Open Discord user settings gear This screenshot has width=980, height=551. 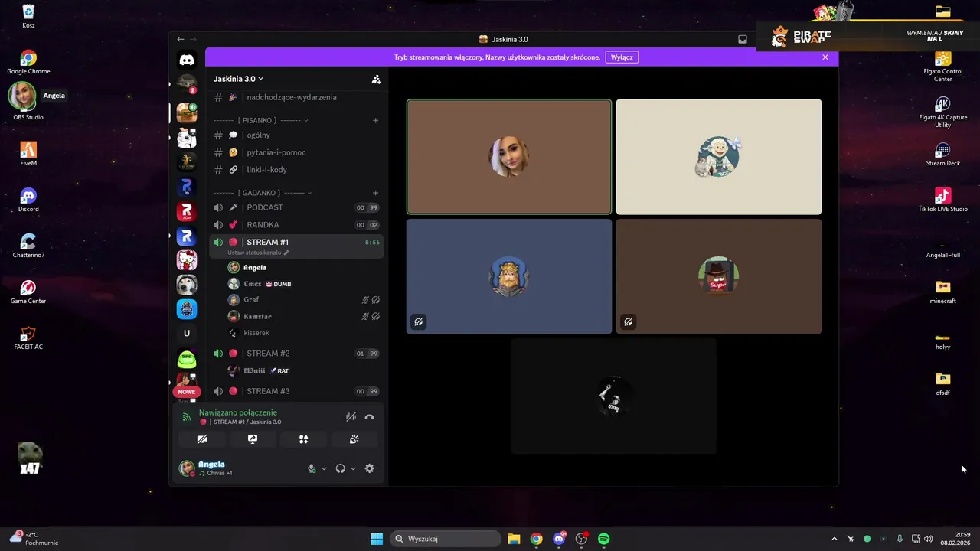tap(370, 468)
